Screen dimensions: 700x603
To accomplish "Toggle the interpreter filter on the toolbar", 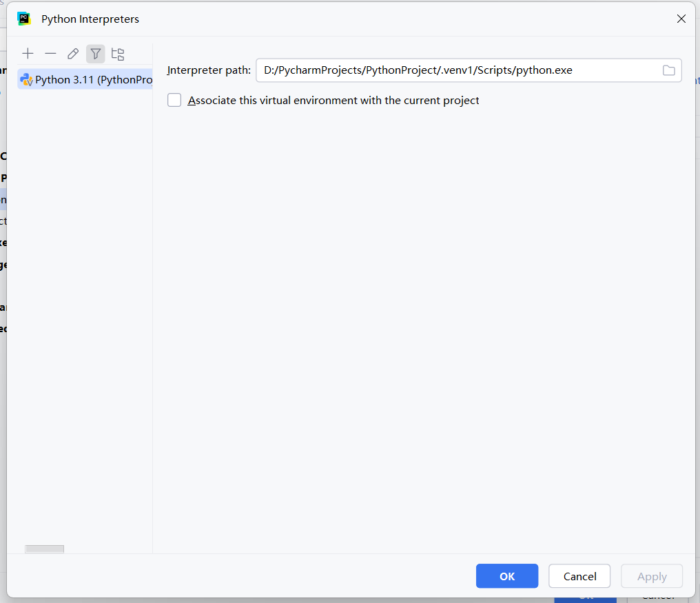I will (x=95, y=53).
